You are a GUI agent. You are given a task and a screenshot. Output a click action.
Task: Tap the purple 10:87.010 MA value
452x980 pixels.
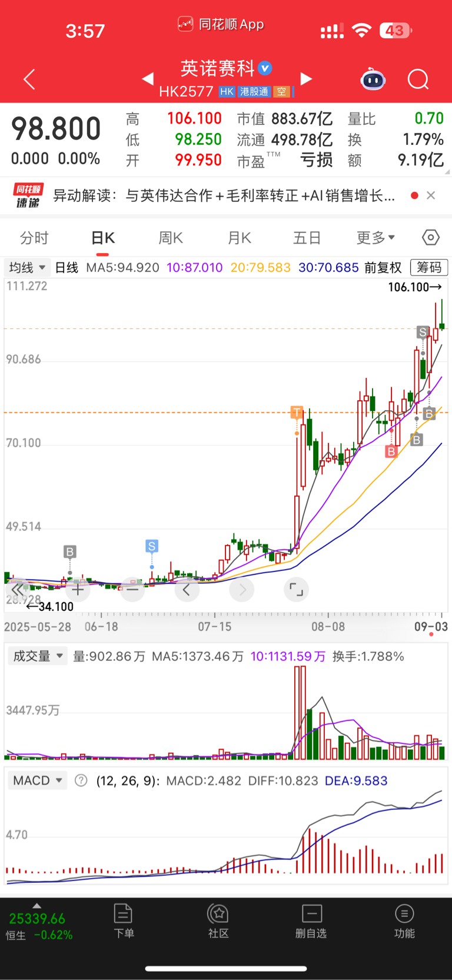pos(195,268)
